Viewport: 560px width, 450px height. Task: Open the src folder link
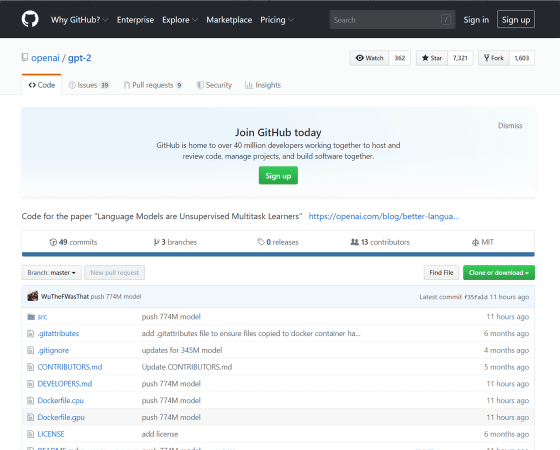tap(42, 317)
